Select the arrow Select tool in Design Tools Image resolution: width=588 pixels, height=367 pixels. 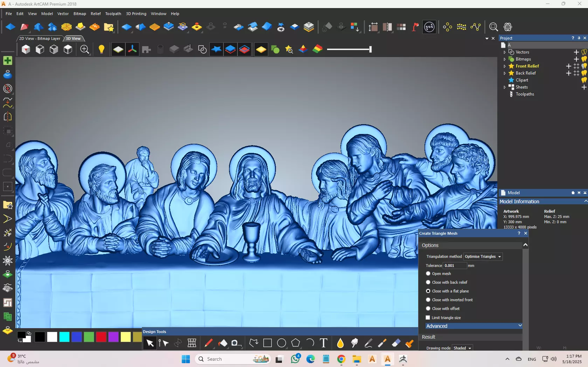[x=150, y=343]
